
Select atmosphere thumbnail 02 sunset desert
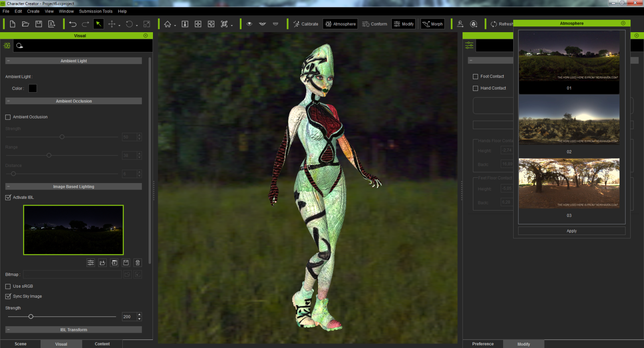(x=569, y=120)
